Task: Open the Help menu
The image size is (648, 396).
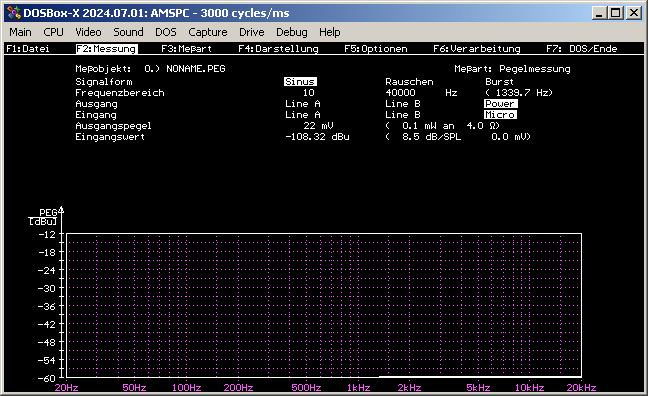Action: tap(329, 32)
